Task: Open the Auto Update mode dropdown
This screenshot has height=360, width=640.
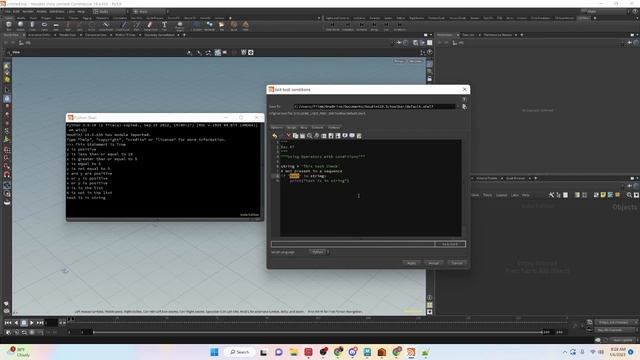Action: (x=623, y=340)
